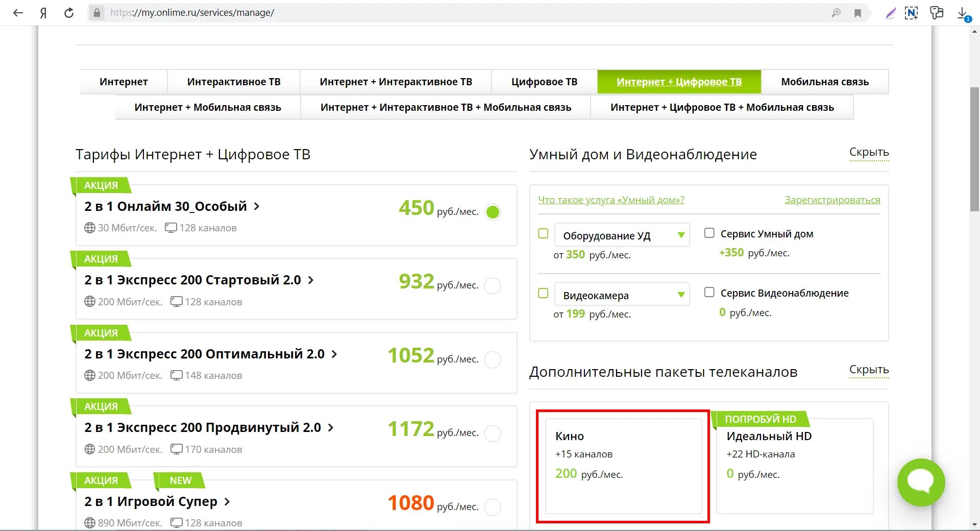Expand details chevron for 2 в 1 Игровой Супер

pyautogui.click(x=227, y=501)
